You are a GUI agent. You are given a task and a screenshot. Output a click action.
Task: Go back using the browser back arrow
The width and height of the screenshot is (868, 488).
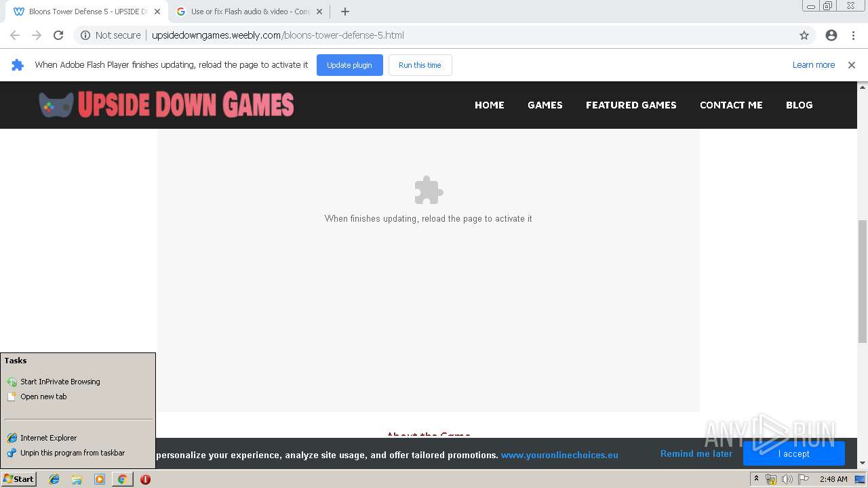[15, 35]
